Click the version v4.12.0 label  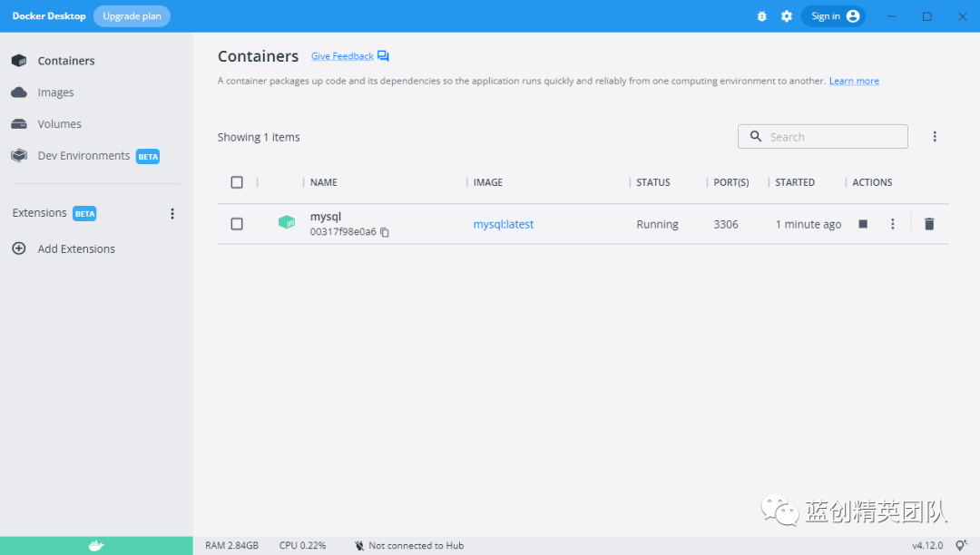coord(927,546)
